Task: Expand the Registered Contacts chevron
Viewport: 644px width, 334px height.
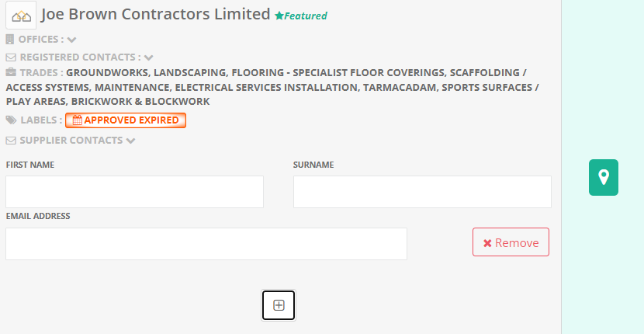Action: 149,57
